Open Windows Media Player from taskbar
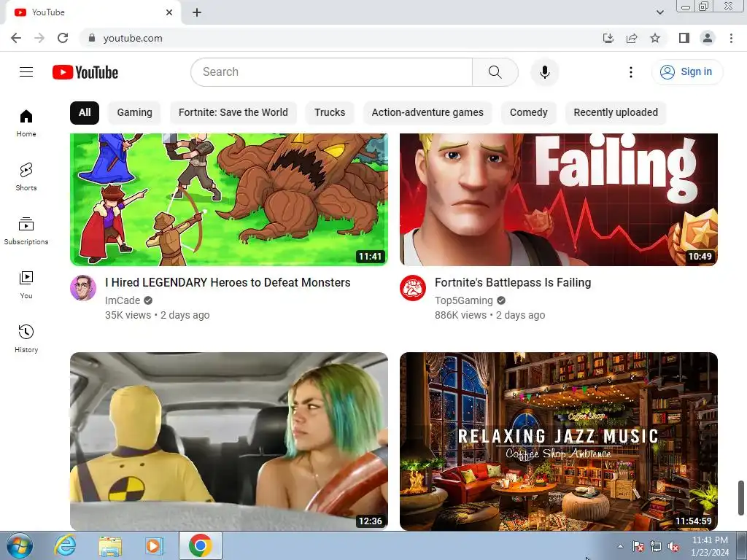The width and height of the screenshot is (747, 560). (x=154, y=545)
